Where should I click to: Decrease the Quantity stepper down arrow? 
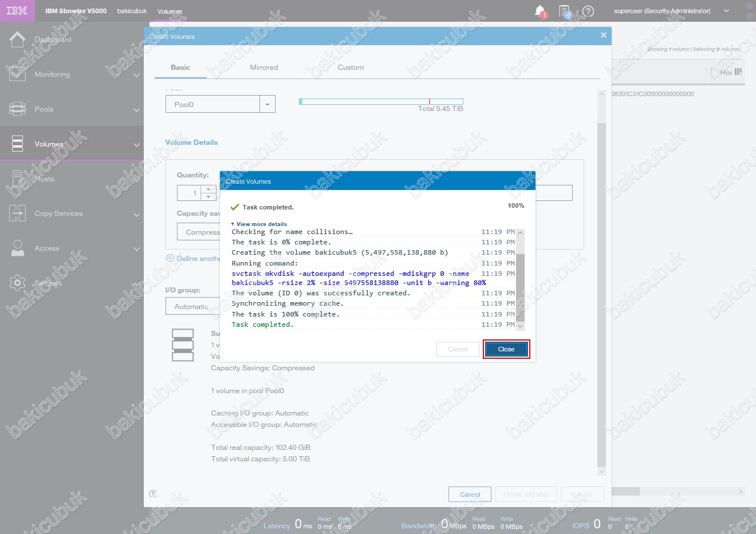tap(208, 196)
